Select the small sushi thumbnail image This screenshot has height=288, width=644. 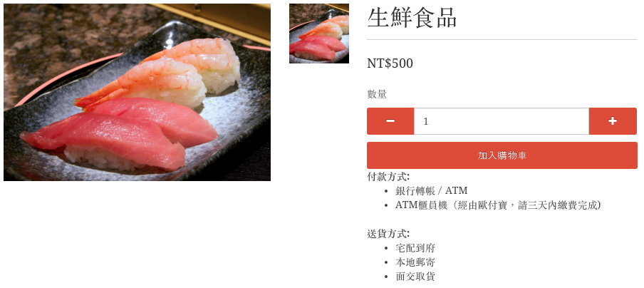point(319,34)
